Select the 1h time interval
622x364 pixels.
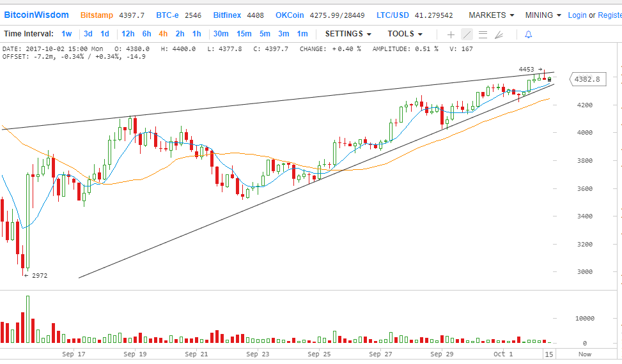click(196, 34)
